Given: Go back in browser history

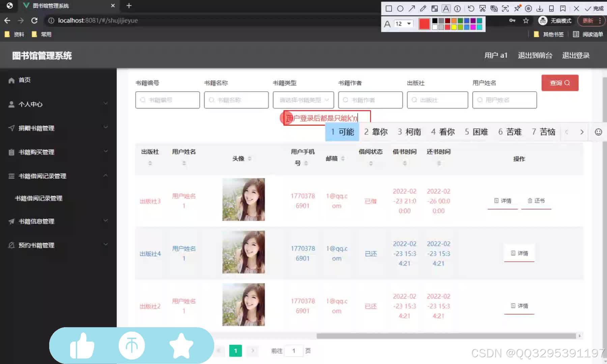Looking at the screenshot, I should 7,21.
